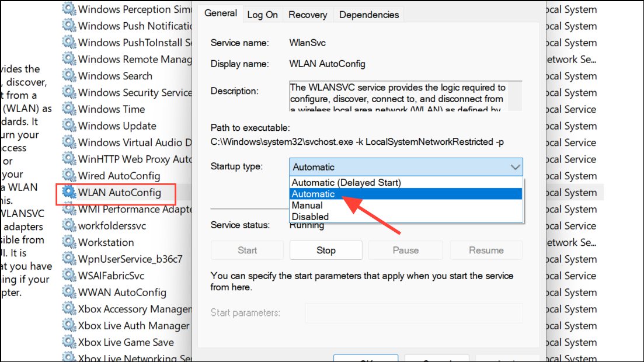Select the workfolderssvc service name
Viewport: 644px width, 362px height.
(x=112, y=225)
